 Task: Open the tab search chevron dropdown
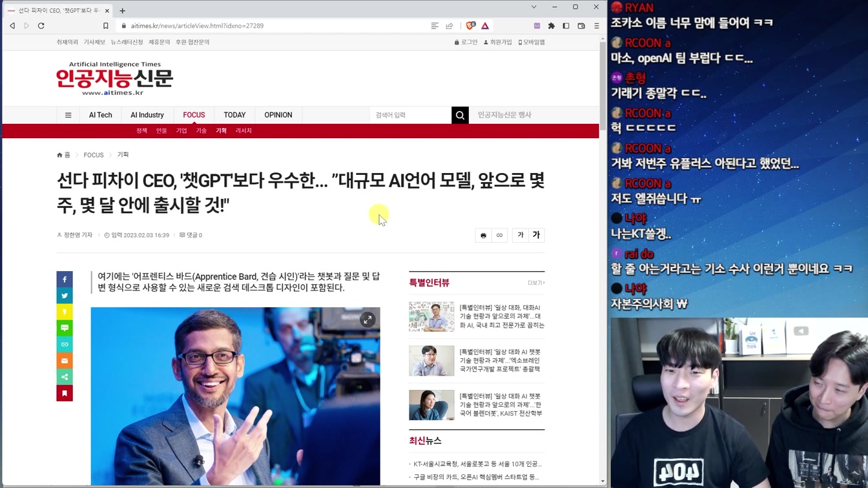(x=533, y=7)
